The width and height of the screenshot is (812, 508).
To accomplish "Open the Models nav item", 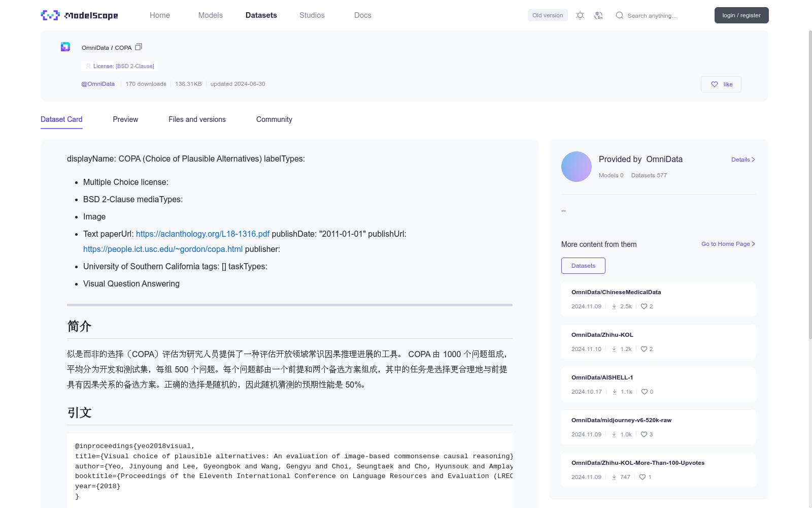I will [x=211, y=15].
